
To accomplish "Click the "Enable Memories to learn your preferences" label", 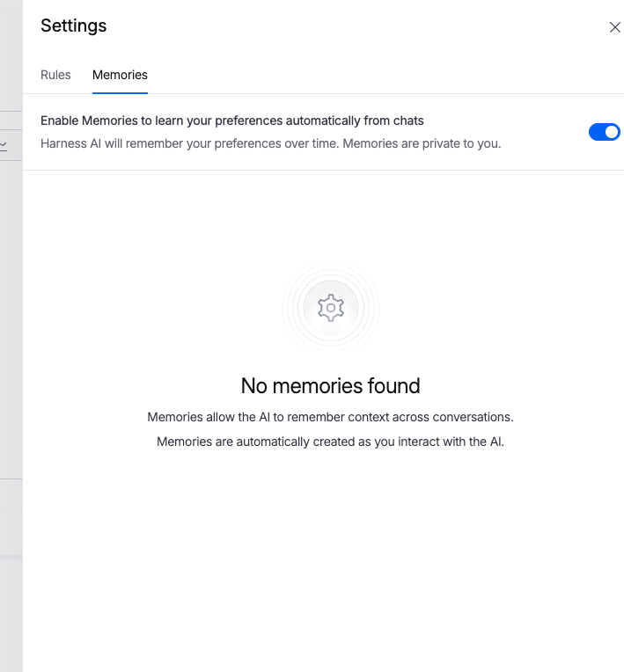I will pyautogui.click(x=232, y=121).
